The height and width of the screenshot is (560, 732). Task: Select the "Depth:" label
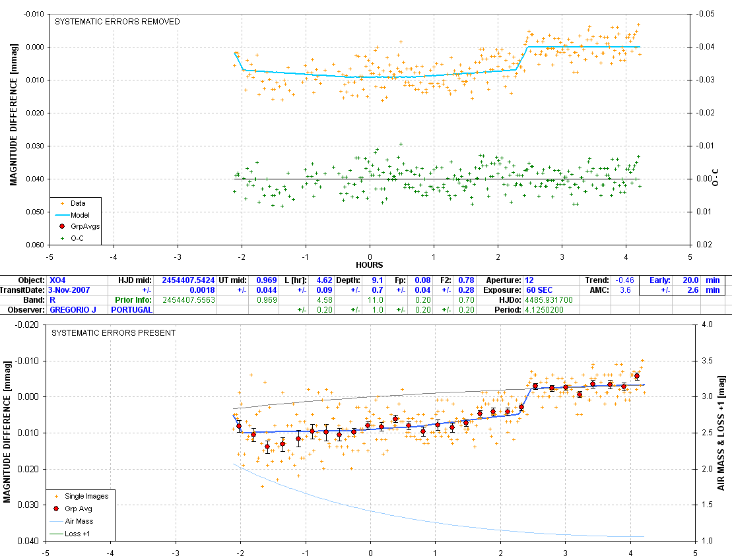point(348,280)
